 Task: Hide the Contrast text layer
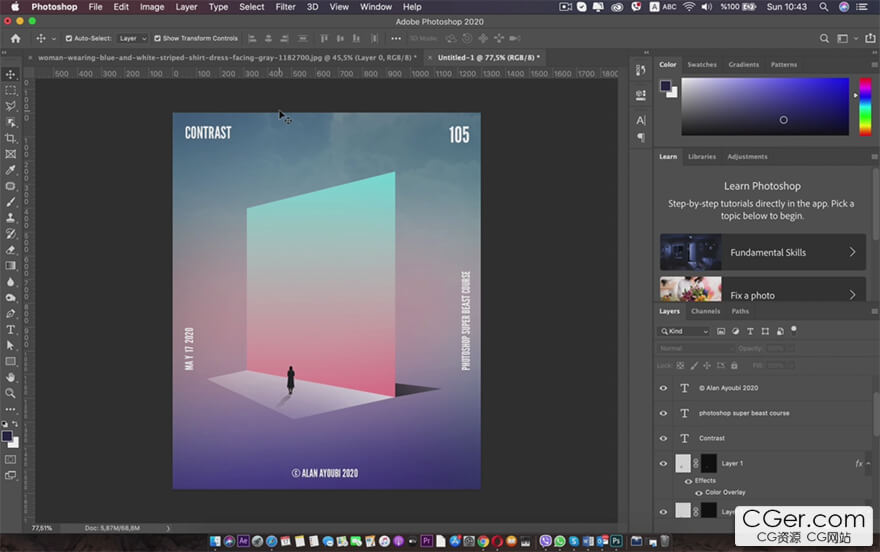[x=663, y=438]
